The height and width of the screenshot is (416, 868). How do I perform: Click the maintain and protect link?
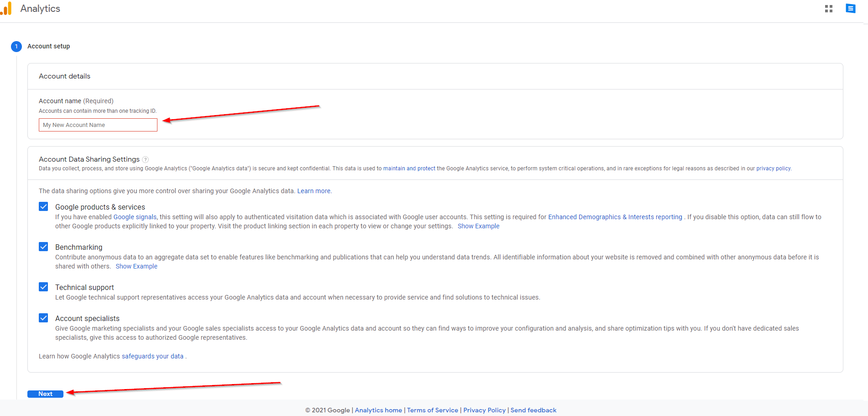click(x=409, y=169)
